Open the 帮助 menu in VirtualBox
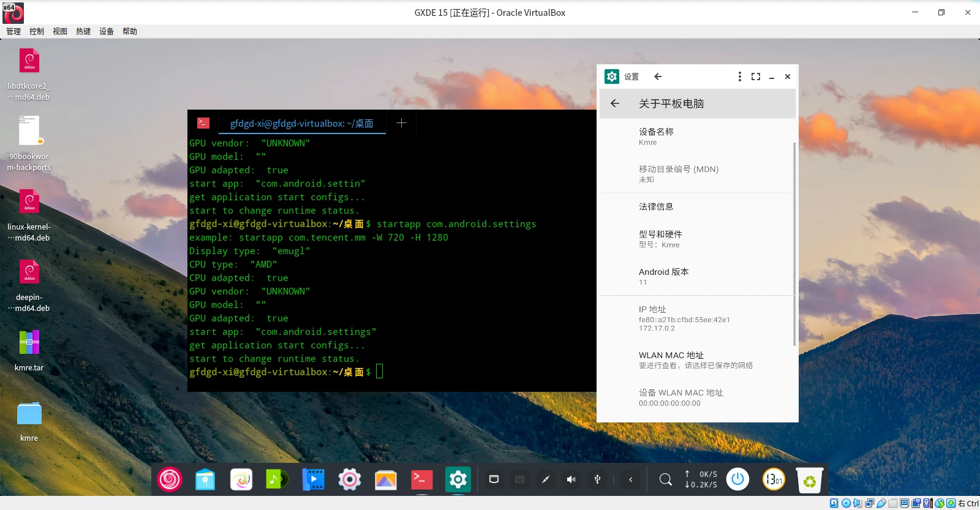 point(130,31)
